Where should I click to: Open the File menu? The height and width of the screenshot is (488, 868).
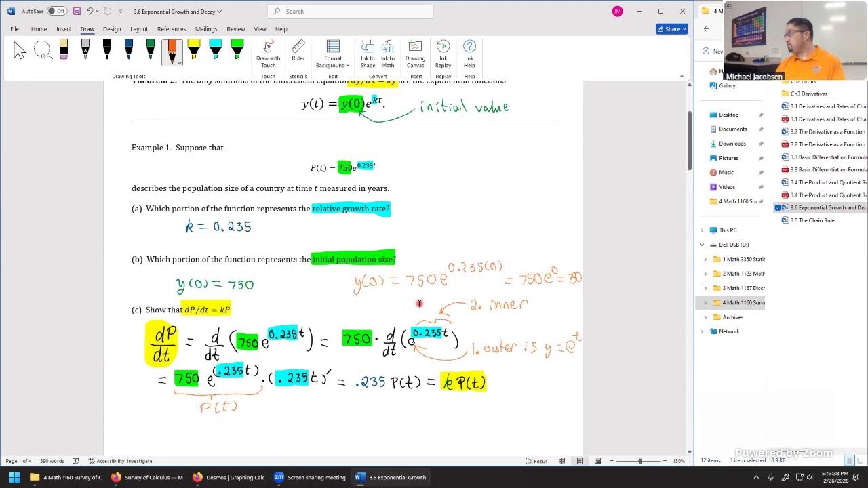tap(14, 29)
